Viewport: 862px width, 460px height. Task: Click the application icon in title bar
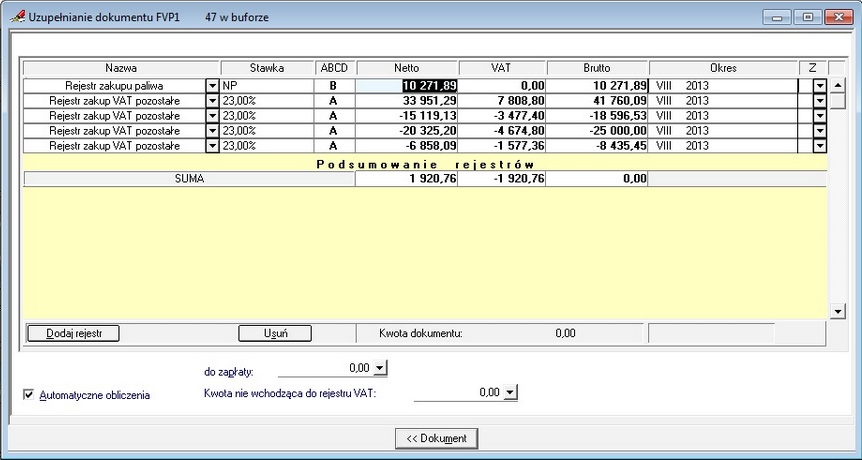click(17, 17)
